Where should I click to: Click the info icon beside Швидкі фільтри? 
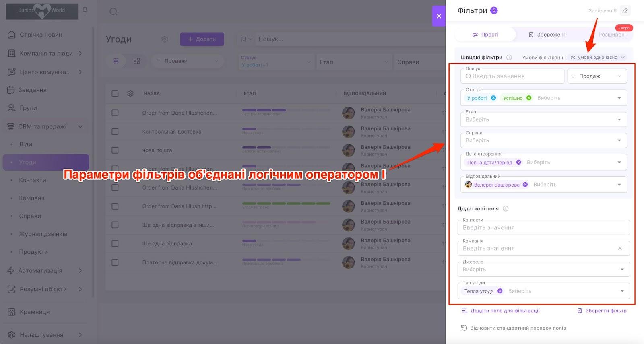[509, 57]
